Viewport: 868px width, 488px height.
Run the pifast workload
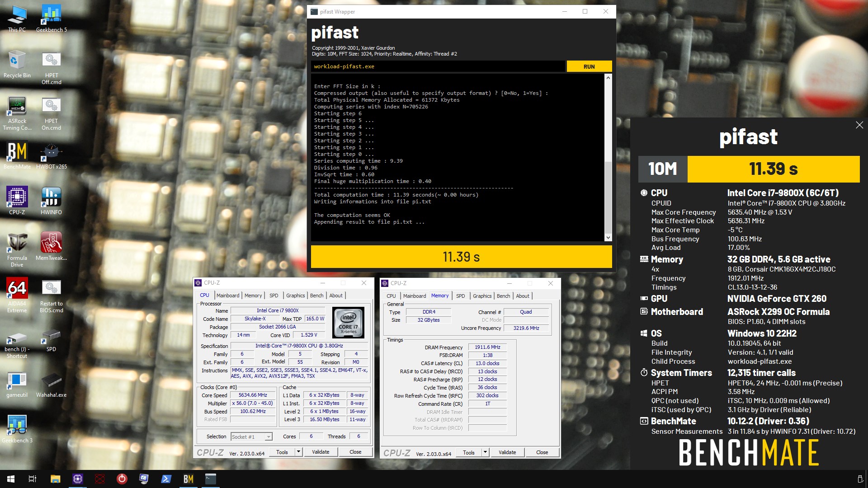click(589, 66)
